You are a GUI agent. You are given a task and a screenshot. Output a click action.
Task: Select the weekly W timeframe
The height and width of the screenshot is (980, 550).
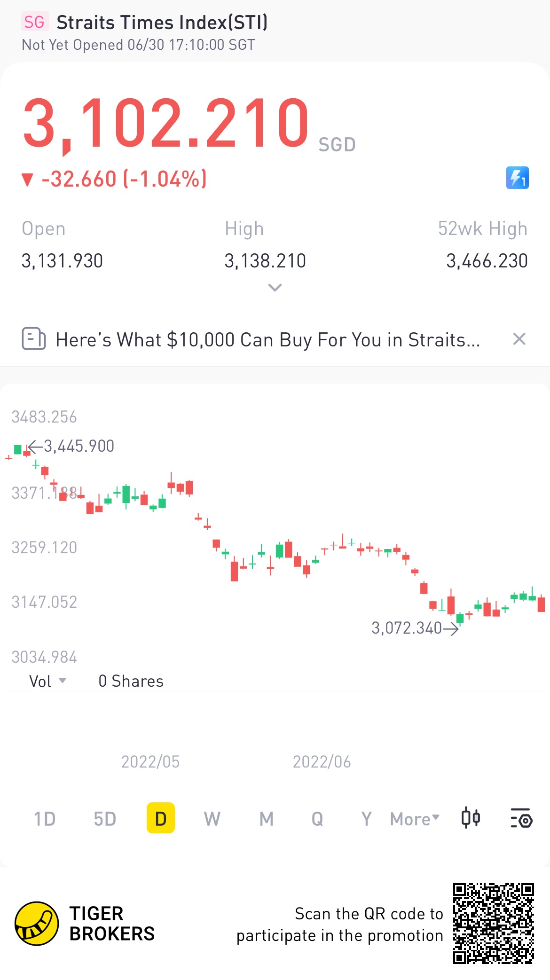pyautogui.click(x=212, y=819)
